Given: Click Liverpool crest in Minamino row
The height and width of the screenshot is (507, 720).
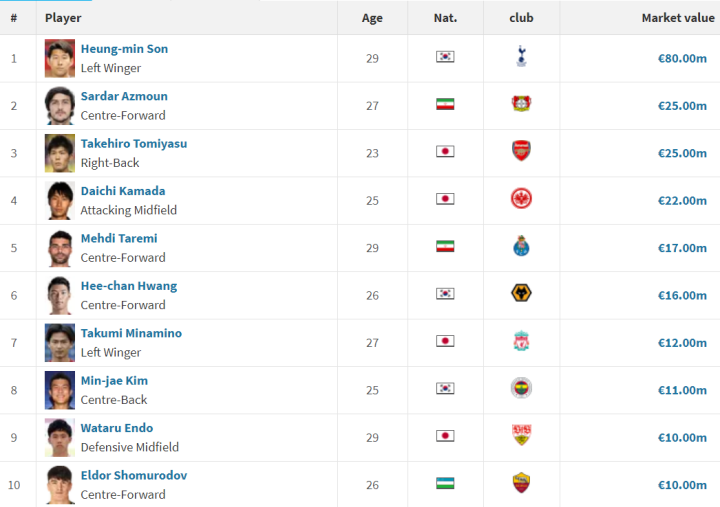Looking at the screenshot, I should (521, 341).
